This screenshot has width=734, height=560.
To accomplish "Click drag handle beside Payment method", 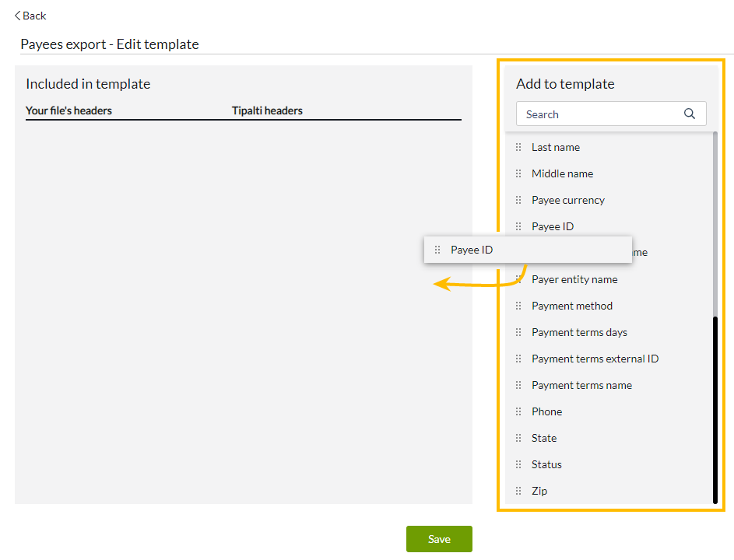I will point(518,306).
